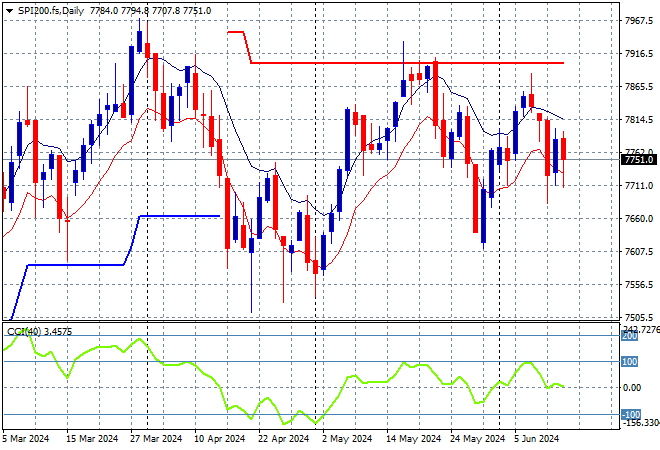Screen dimensions: 660x450
Task: Select the current price tag 7751.0
Action: coord(639,160)
